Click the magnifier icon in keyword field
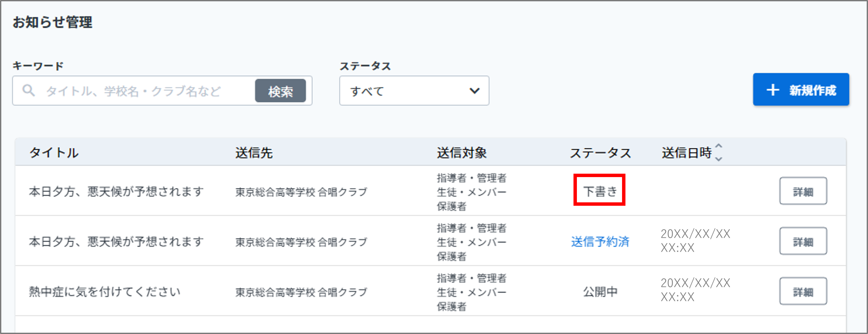 tap(29, 90)
